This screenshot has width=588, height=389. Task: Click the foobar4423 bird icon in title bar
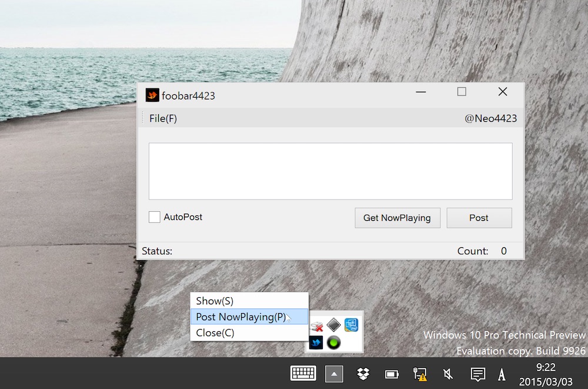click(x=152, y=95)
